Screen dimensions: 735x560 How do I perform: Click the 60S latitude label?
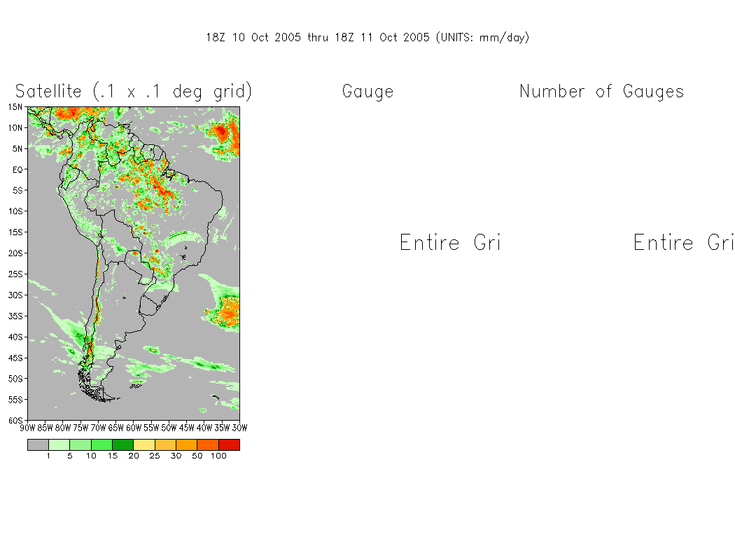coord(15,421)
